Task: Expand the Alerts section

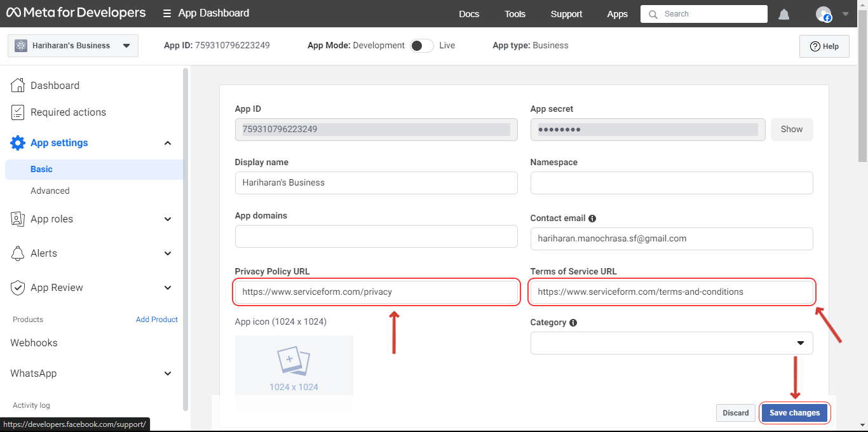Action: click(168, 253)
